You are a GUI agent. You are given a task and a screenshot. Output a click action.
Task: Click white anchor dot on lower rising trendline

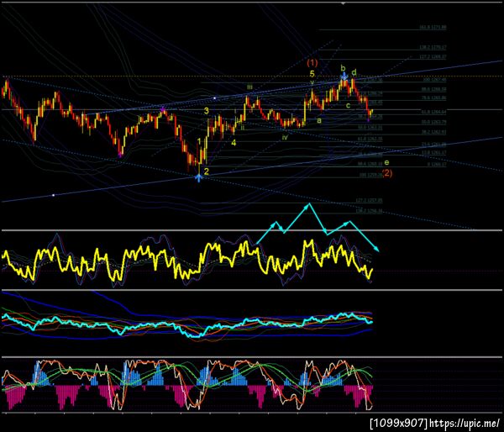point(54,195)
